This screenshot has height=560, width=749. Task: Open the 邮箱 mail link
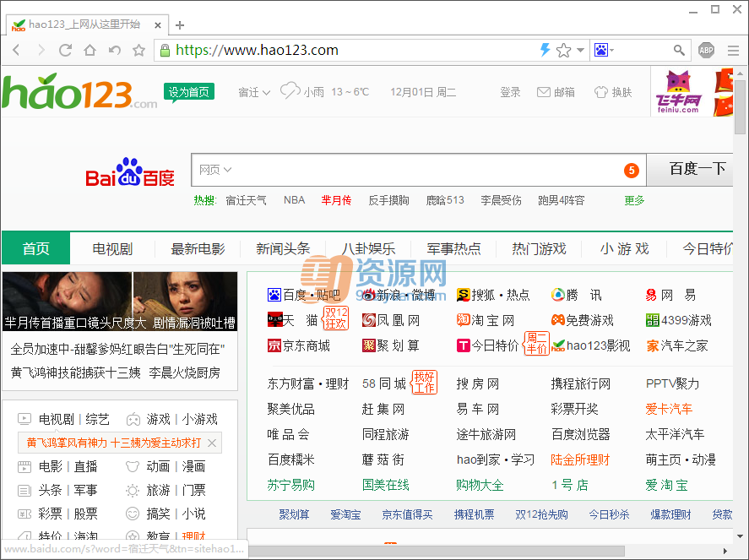click(x=556, y=92)
